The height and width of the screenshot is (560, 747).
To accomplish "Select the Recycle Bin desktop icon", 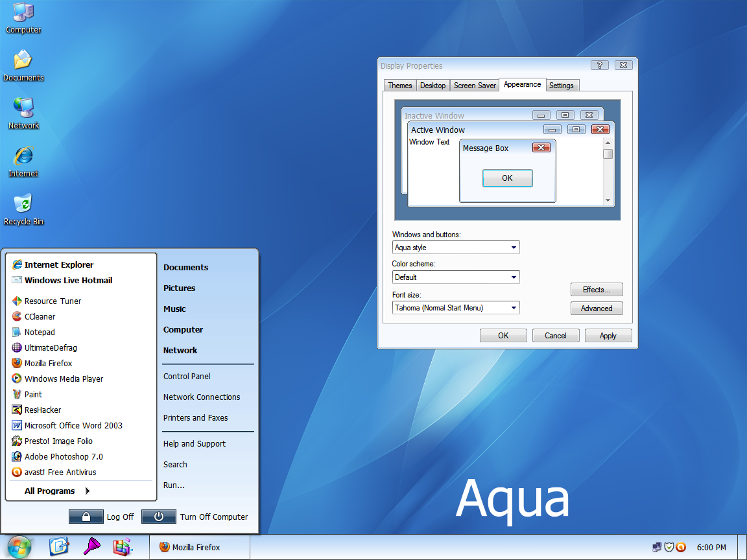I will 23,209.
